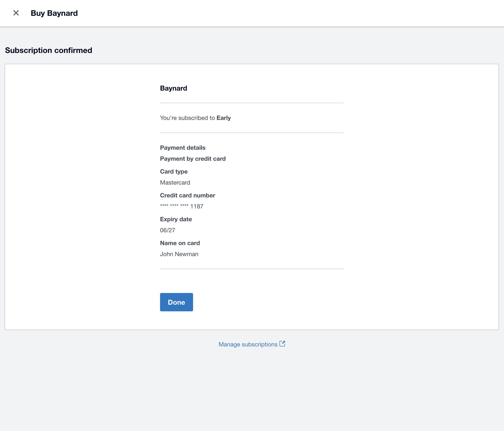The image size is (504, 431).
Task: Click the Done button
Action: 176,302
